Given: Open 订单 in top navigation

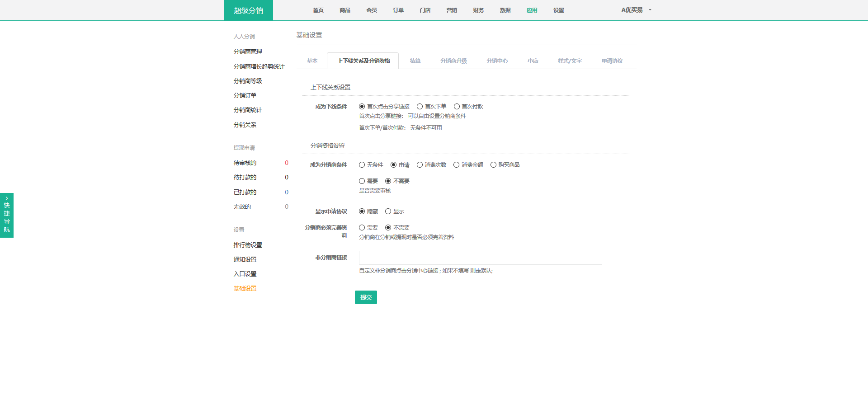Looking at the screenshot, I should pyautogui.click(x=398, y=10).
